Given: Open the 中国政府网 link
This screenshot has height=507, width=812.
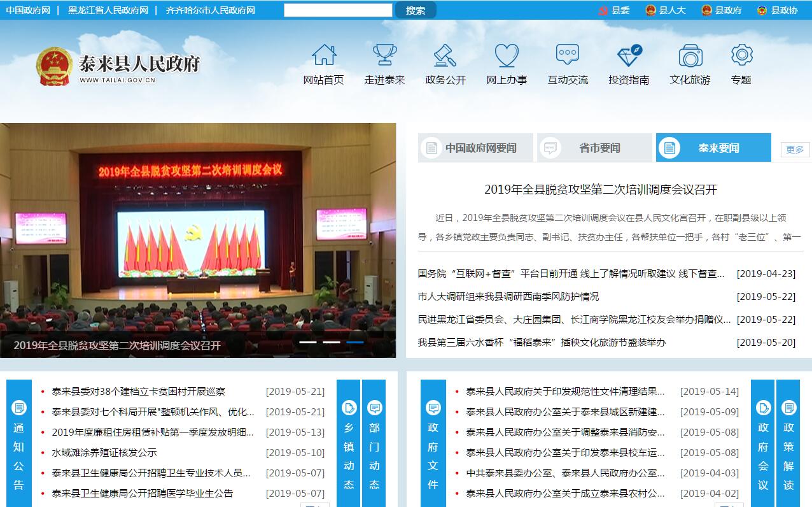Looking at the screenshot, I should pyautogui.click(x=28, y=10).
